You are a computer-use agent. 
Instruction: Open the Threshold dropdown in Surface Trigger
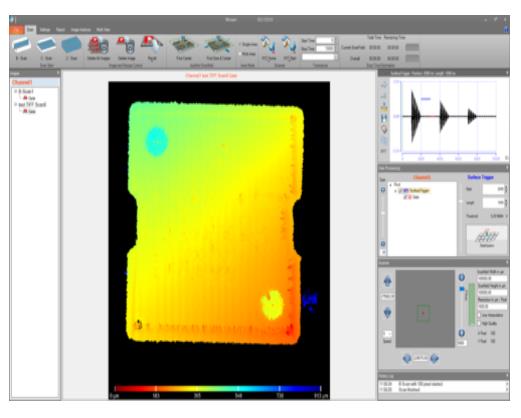point(506,216)
